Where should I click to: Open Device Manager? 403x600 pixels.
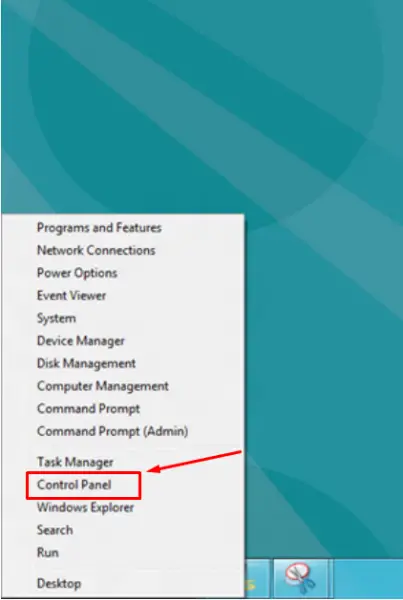[81, 341]
